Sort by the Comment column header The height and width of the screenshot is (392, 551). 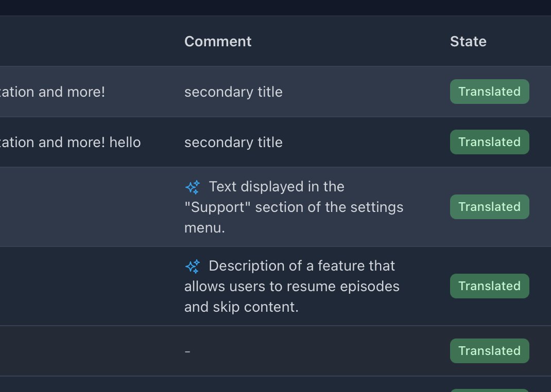pyautogui.click(x=218, y=41)
